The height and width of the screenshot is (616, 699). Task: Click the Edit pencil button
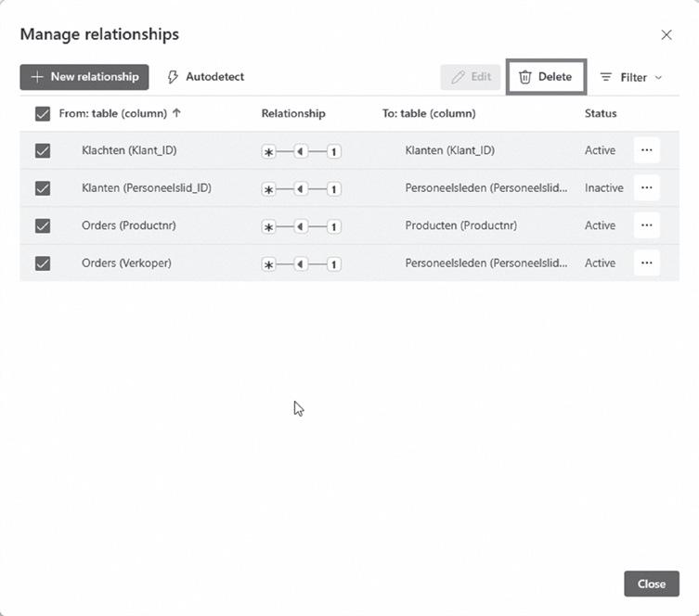tap(471, 77)
